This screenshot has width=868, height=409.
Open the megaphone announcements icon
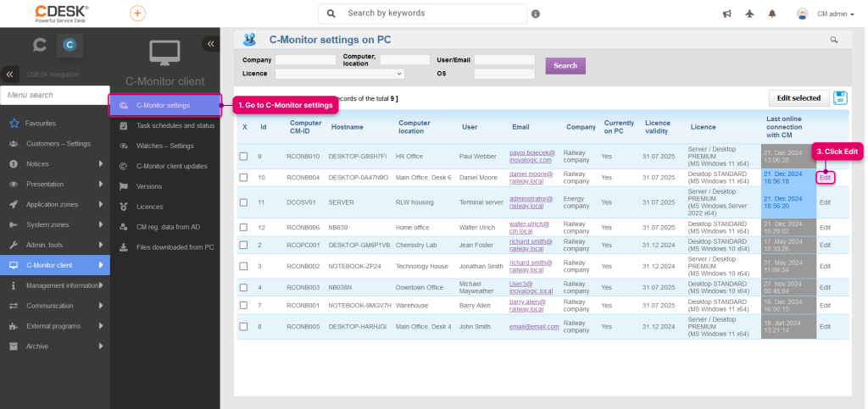(726, 14)
